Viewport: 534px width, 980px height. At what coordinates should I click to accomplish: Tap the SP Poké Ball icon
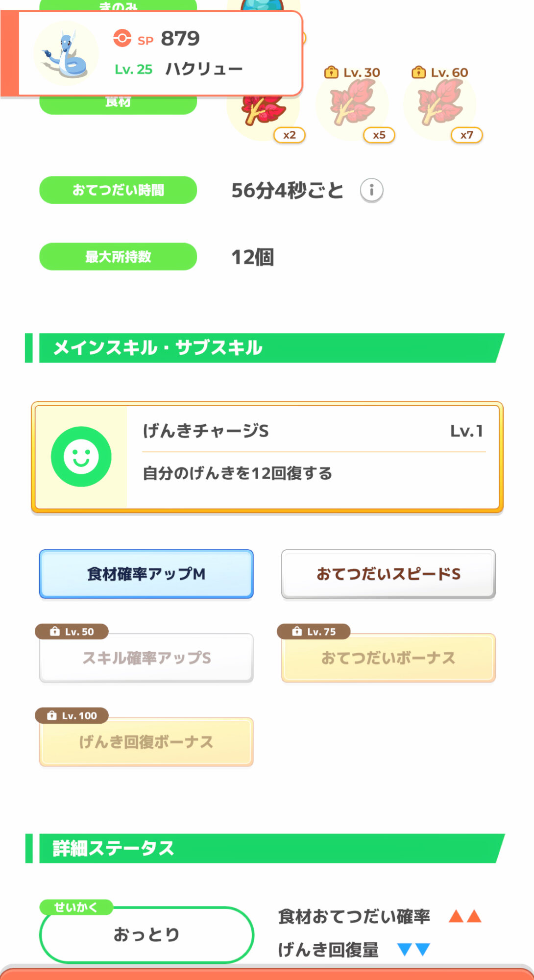click(x=122, y=38)
